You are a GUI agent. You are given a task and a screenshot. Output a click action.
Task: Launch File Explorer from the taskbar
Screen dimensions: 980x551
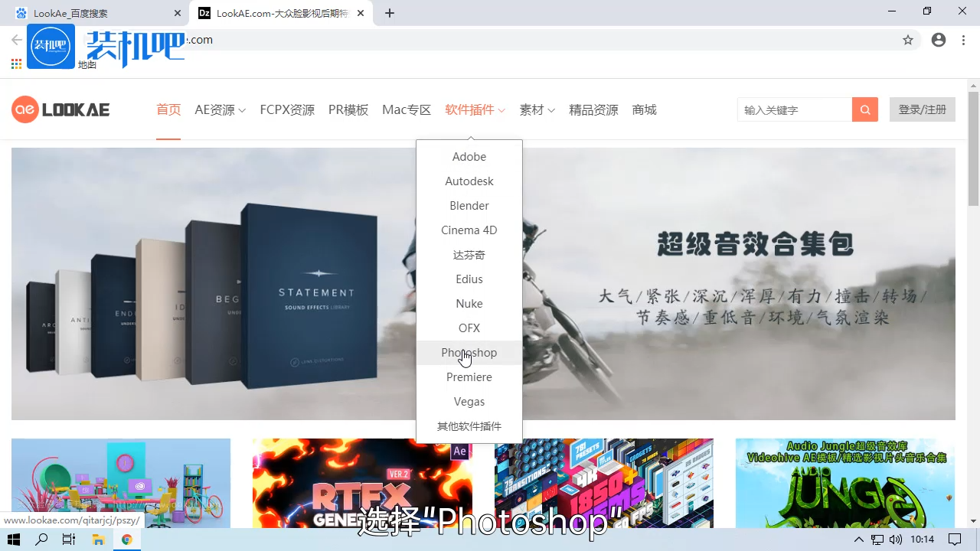click(x=99, y=539)
